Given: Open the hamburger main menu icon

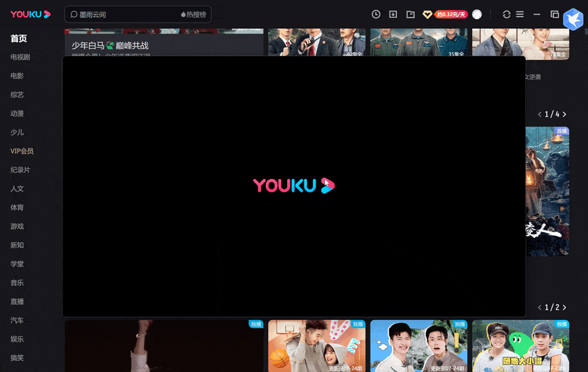Looking at the screenshot, I should [520, 14].
